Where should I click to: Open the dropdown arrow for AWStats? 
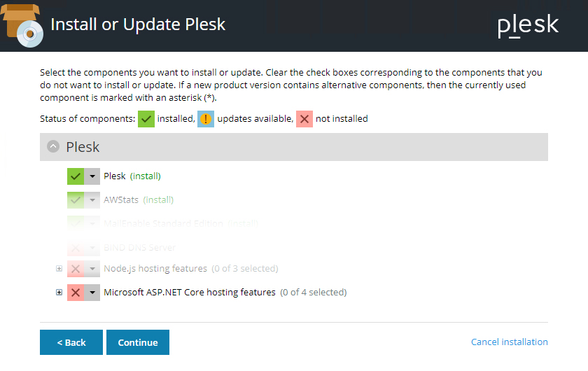click(92, 200)
